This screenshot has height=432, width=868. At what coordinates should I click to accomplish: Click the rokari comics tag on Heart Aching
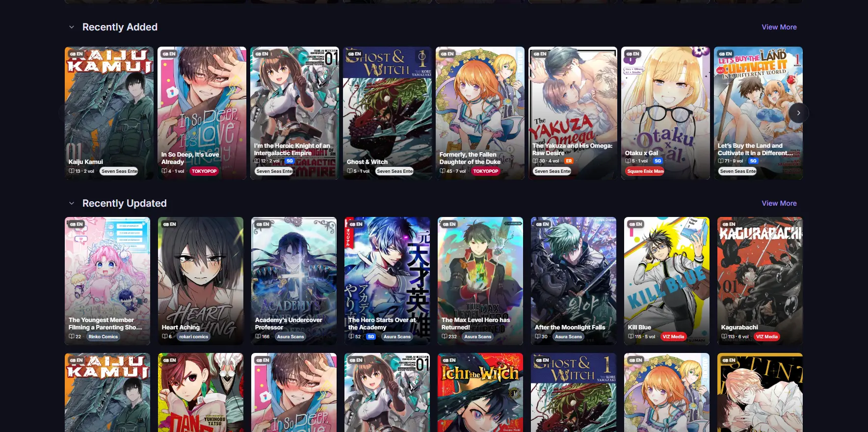point(193,337)
